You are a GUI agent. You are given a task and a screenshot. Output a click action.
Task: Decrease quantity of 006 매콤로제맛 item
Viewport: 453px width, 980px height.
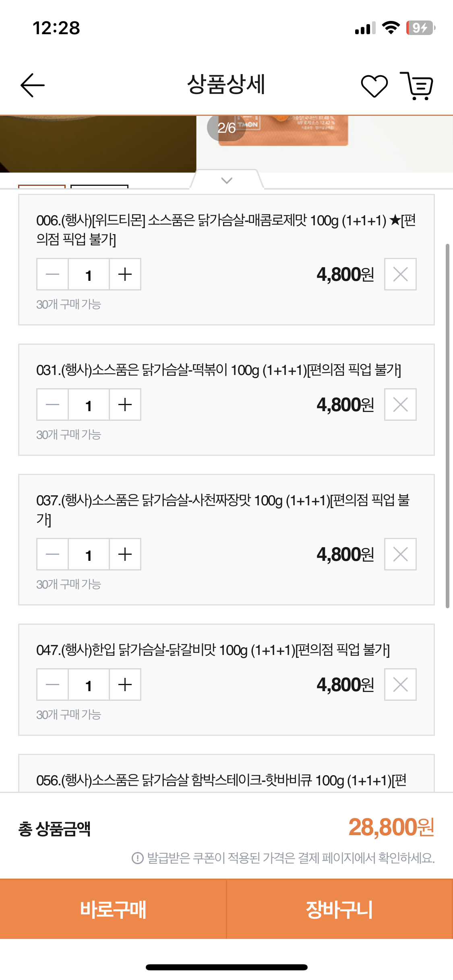pos(53,274)
